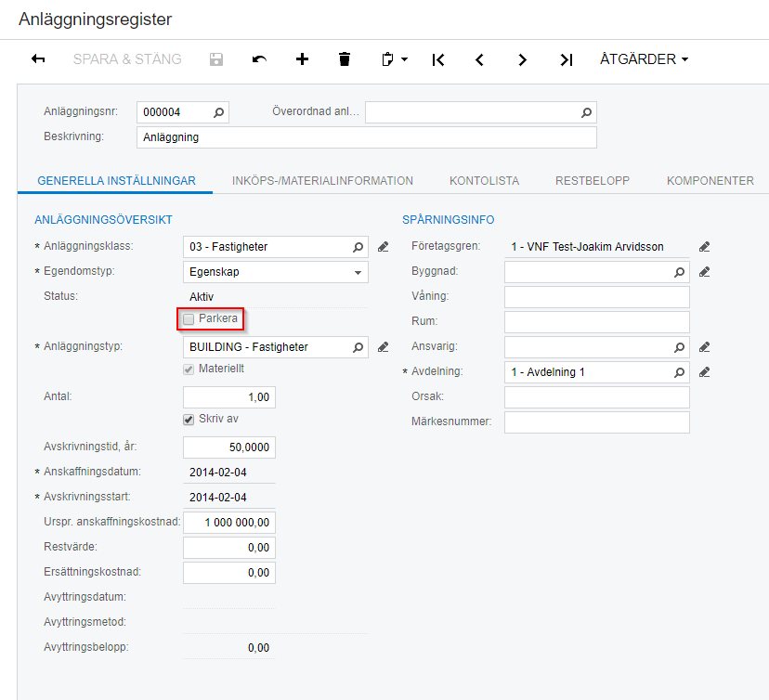This screenshot has width=769, height=700.
Task: Click the undo icon in toolbar
Action: click(x=259, y=59)
